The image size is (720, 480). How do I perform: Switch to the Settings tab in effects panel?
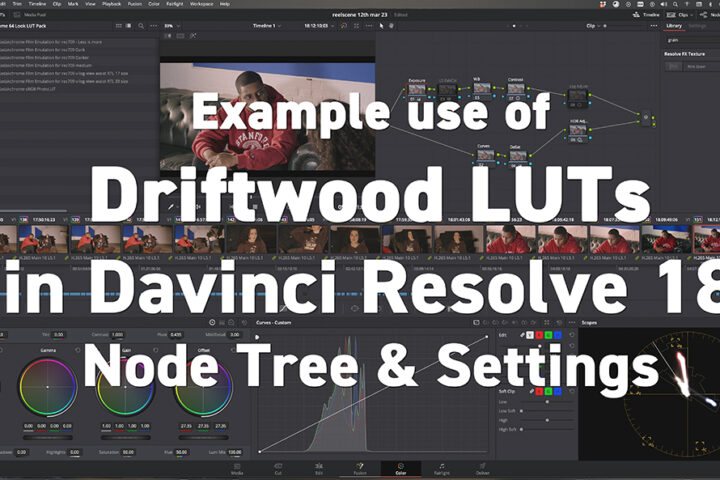click(x=697, y=26)
